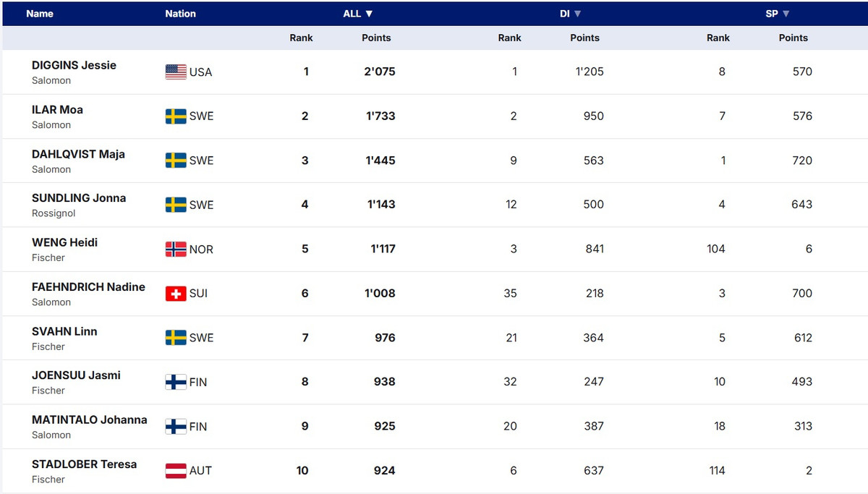
Task: Sort standings by DI column arrow
Action: point(578,14)
